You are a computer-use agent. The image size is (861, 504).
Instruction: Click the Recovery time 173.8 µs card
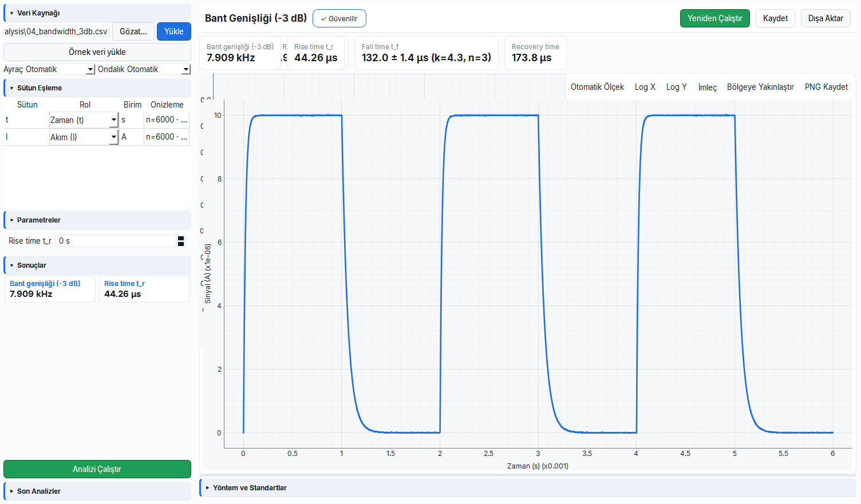(x=535, y=53)
